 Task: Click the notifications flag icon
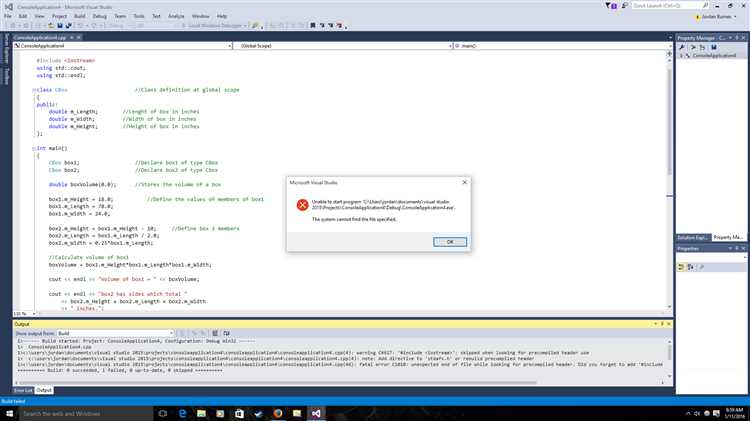(611, 6)
